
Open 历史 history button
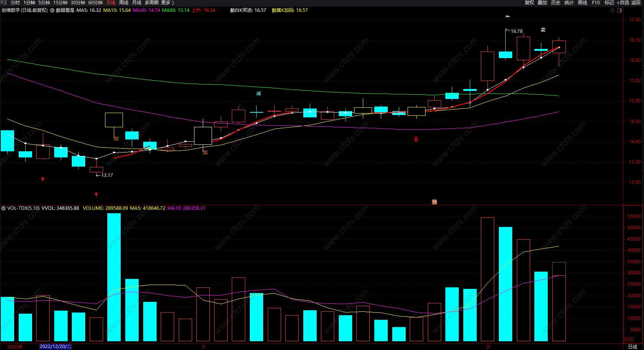pos(556,3)
